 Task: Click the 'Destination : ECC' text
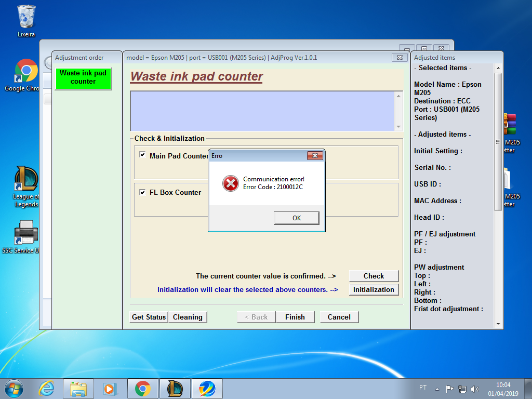tap(442, 101)
